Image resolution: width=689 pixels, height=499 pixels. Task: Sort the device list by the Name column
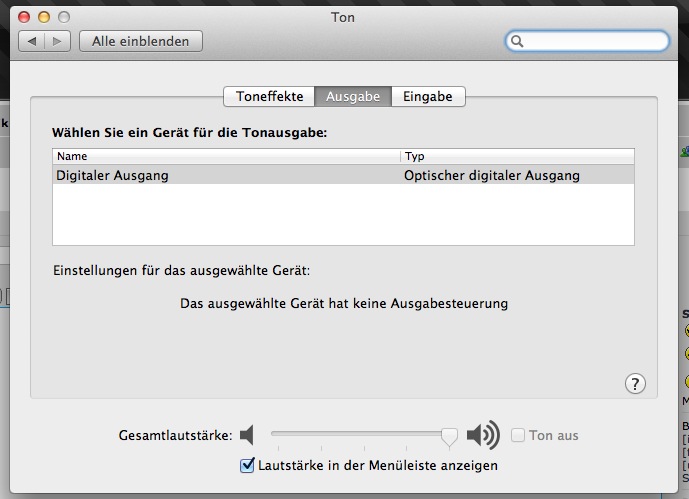pos(226,156)
